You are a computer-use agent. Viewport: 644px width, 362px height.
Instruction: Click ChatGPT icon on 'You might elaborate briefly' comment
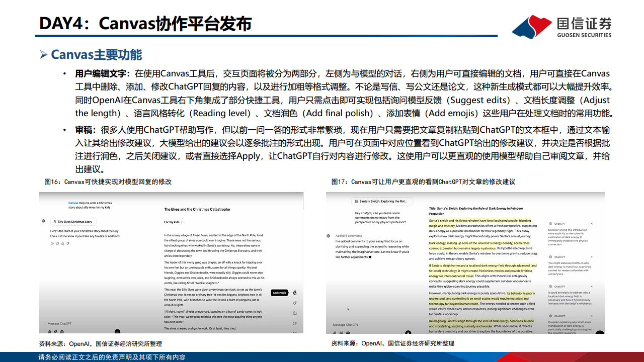coord(550,256)
